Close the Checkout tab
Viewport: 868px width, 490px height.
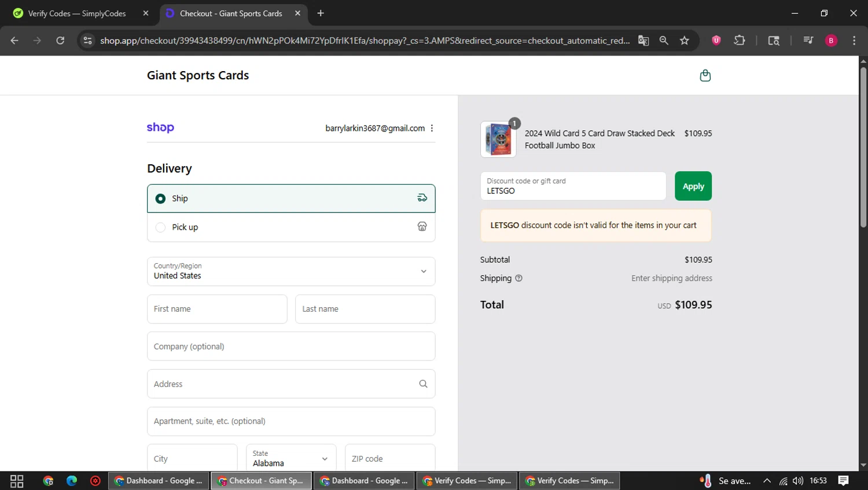[297, 13]
